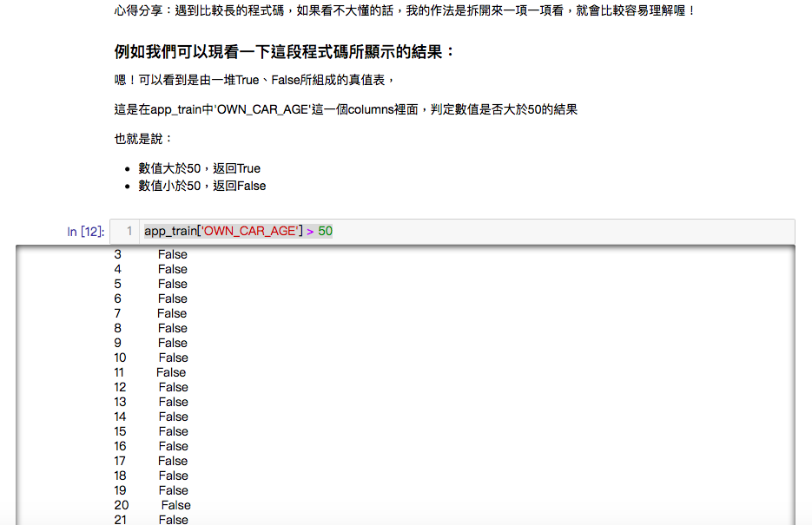The image size is (812, 525).
Task: Click output row 12 False
Action: click(151, 387)
